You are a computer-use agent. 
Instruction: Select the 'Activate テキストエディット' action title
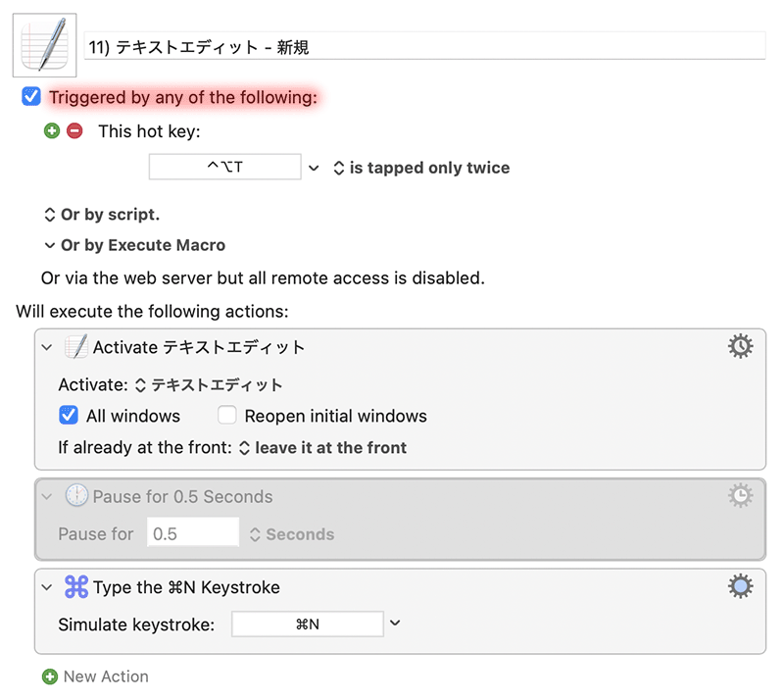[x=199, y=347]
